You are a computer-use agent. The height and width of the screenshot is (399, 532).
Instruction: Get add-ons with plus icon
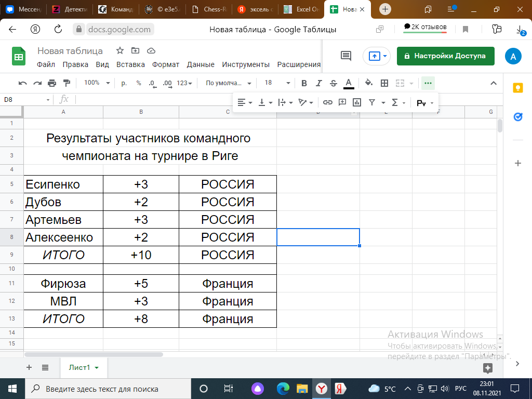click(x=518, y=164)
